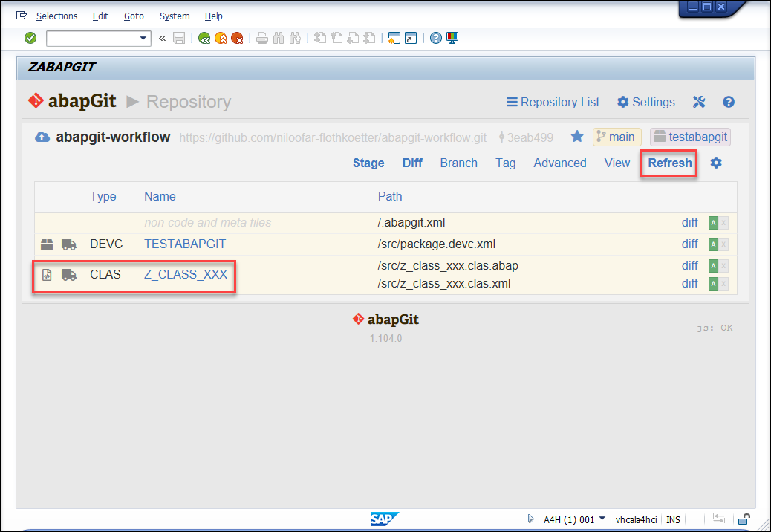Click the transport truck icon in CLAS row
This screenshot has height=532, width=771.
[x=69, y=275]
